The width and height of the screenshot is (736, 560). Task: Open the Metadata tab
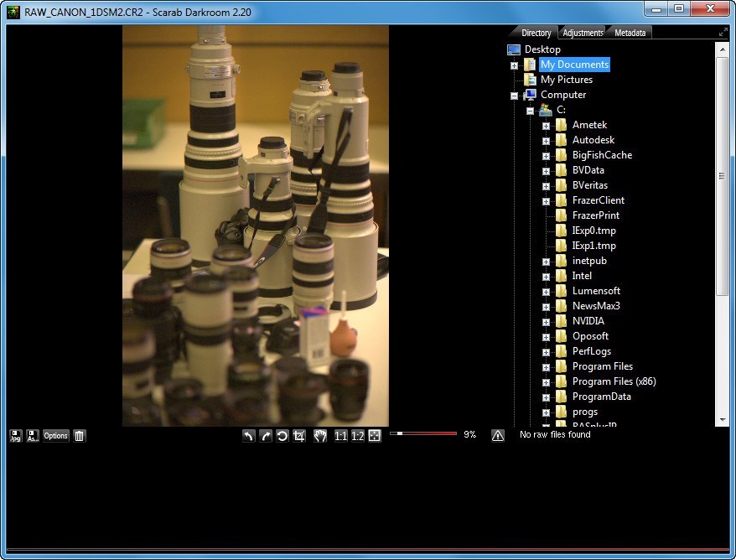point(629,32)
